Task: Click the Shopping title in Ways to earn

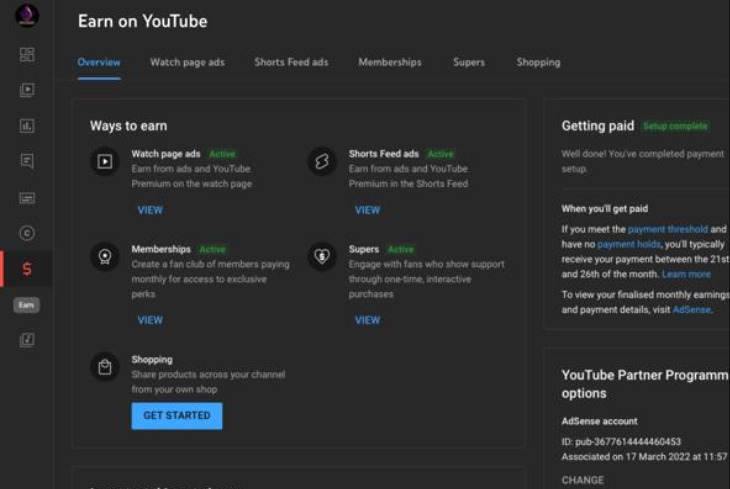Action: tap(152, 360)
